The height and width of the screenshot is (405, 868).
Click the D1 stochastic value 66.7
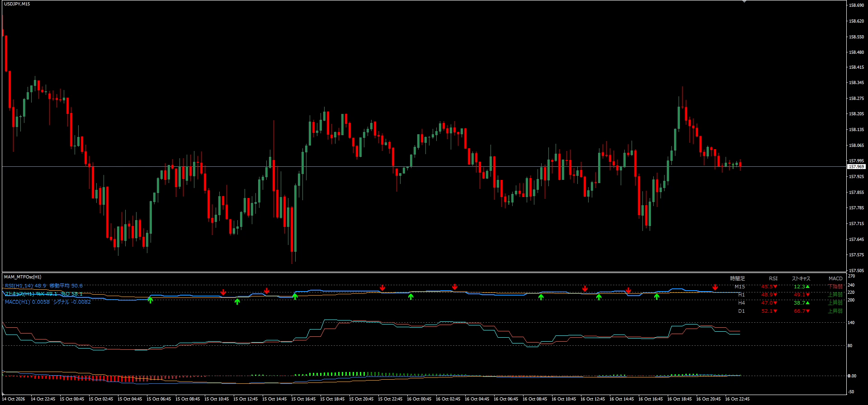pyautogui.click(x=802, y=311)
